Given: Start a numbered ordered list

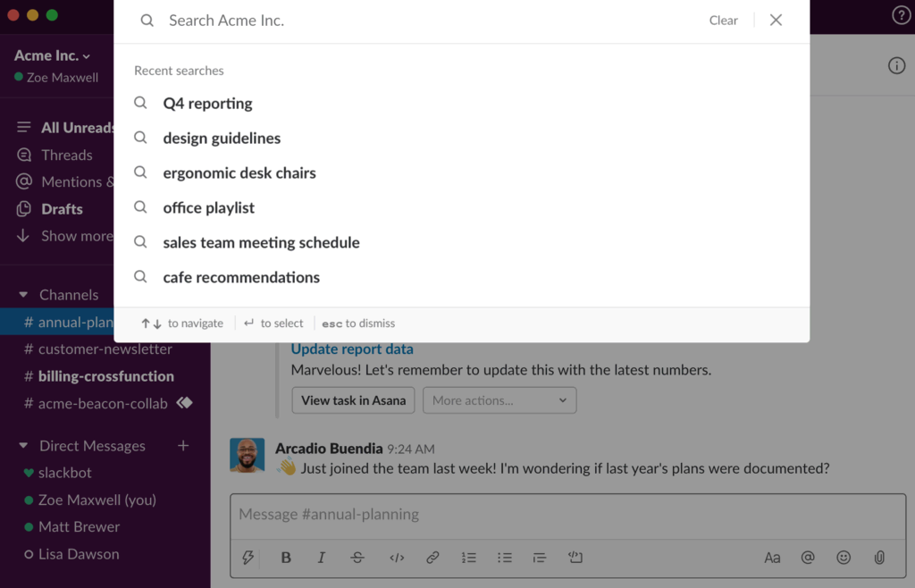Looking at the screenshot, I should pos(468,558).
